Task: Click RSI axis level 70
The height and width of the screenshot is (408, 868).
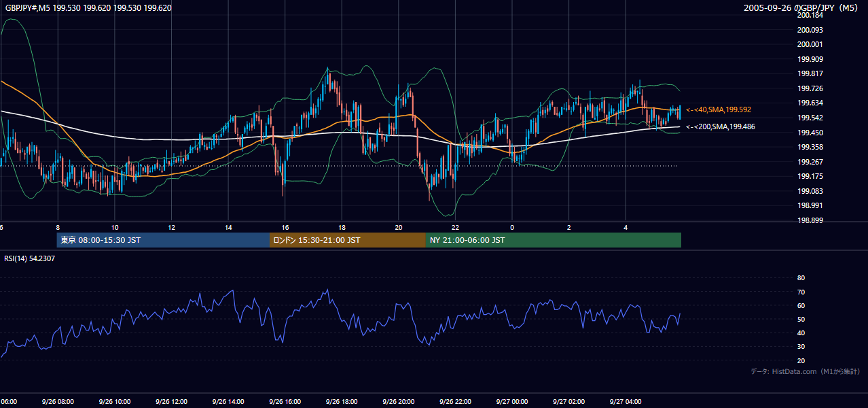Action: (801, 292)
